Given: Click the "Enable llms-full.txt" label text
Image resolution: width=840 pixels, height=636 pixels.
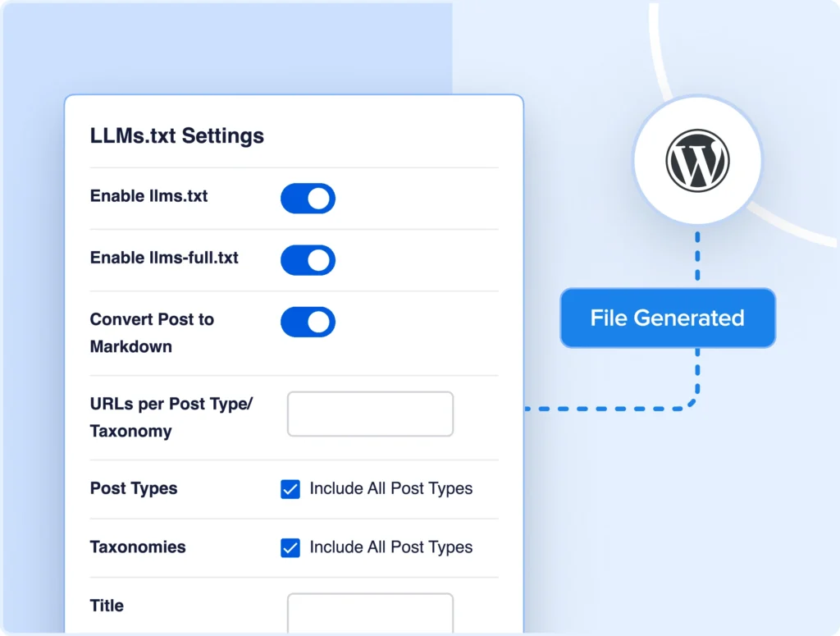Looking at the screenshot, I should (x=164, y=258).
